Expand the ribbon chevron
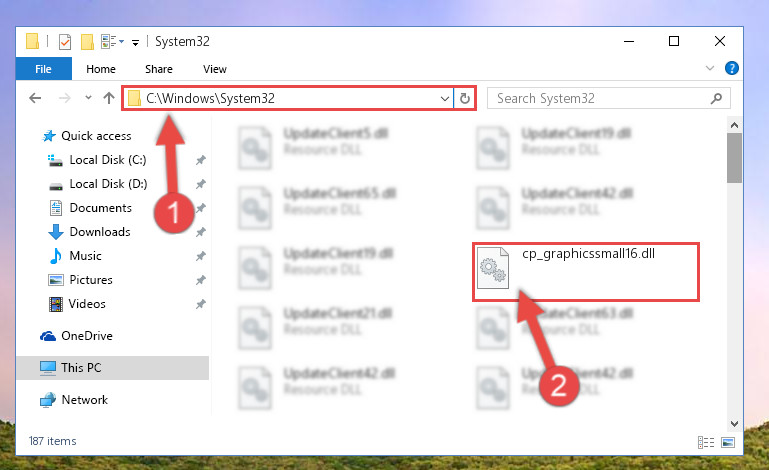 point(710,68)
